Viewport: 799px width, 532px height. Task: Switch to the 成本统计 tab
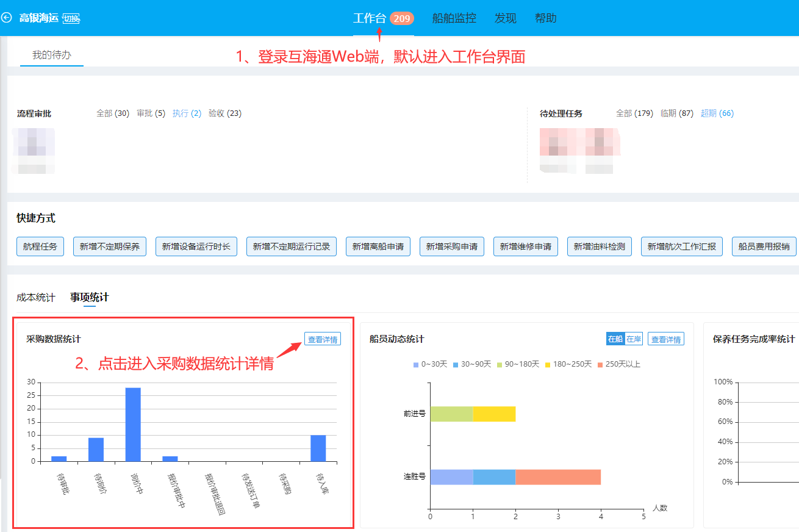pos(35,298)
